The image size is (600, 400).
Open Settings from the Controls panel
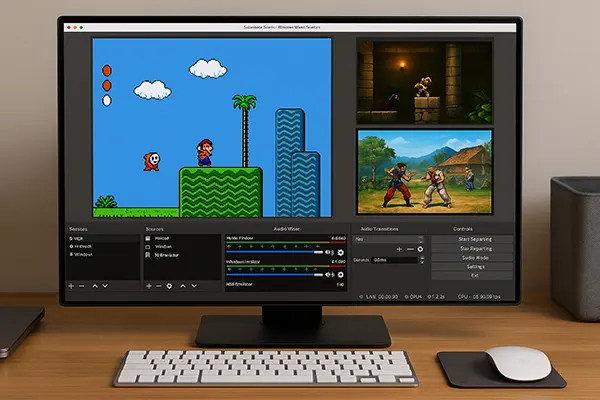(x=472, y=267)
